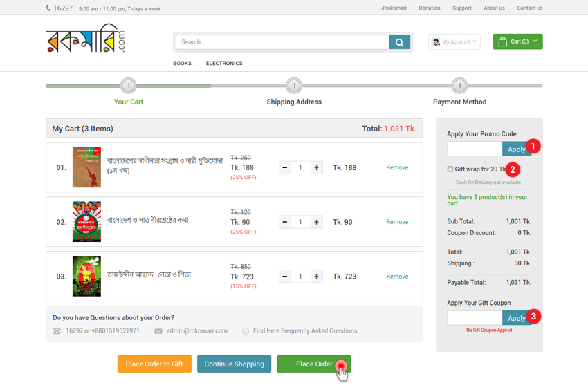Decrease quantity of first cart item

(285, 168)
